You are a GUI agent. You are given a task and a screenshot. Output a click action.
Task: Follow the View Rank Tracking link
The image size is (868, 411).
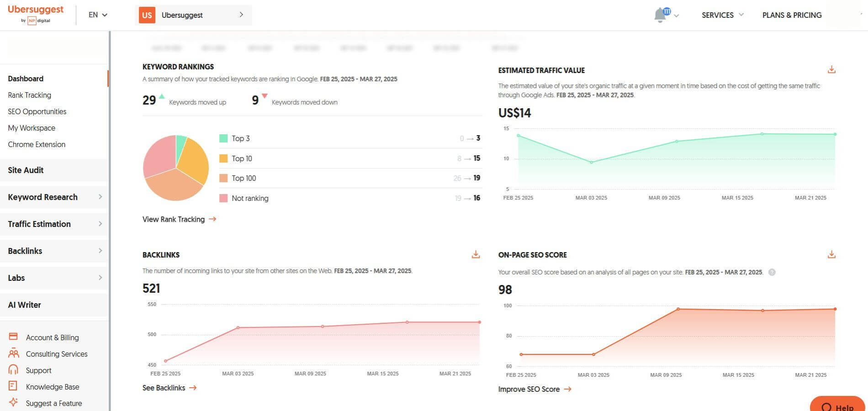pyautogui.click(x=179, y=219)
